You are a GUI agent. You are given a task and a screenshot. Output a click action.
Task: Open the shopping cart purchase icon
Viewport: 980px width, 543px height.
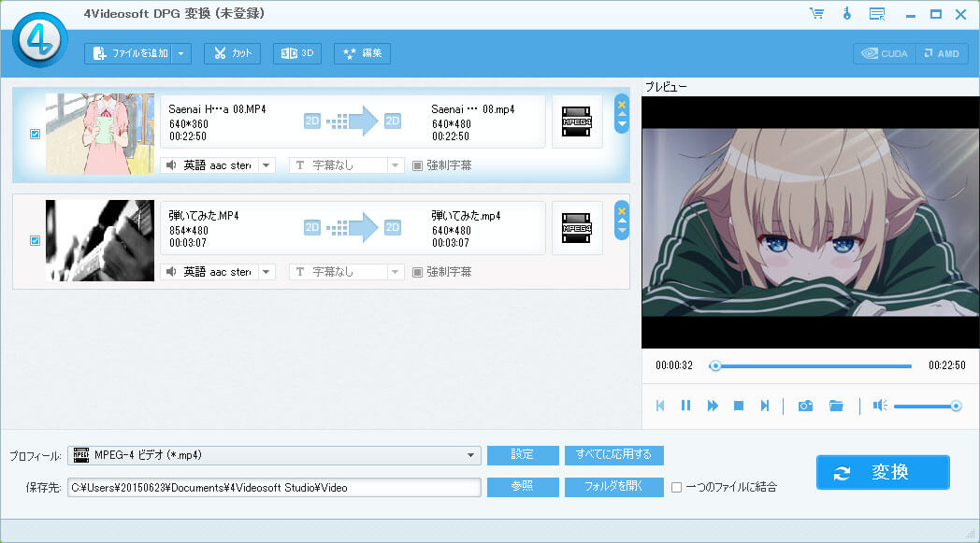[x=817, y=14]
